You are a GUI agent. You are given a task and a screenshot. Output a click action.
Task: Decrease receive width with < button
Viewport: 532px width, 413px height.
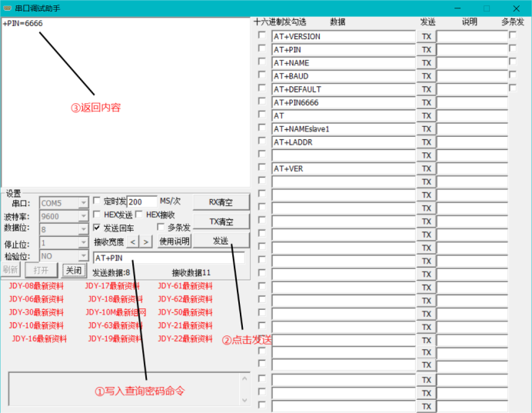pos(133,242)
